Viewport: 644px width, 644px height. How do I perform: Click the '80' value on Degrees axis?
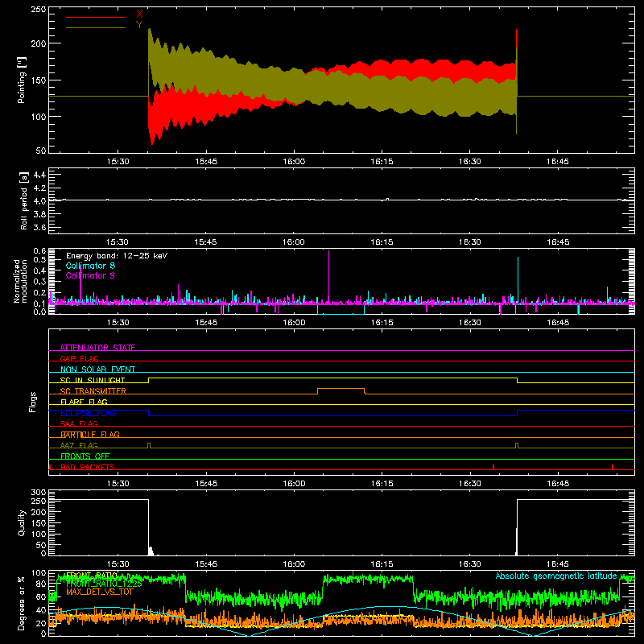[x=41, y=584]
